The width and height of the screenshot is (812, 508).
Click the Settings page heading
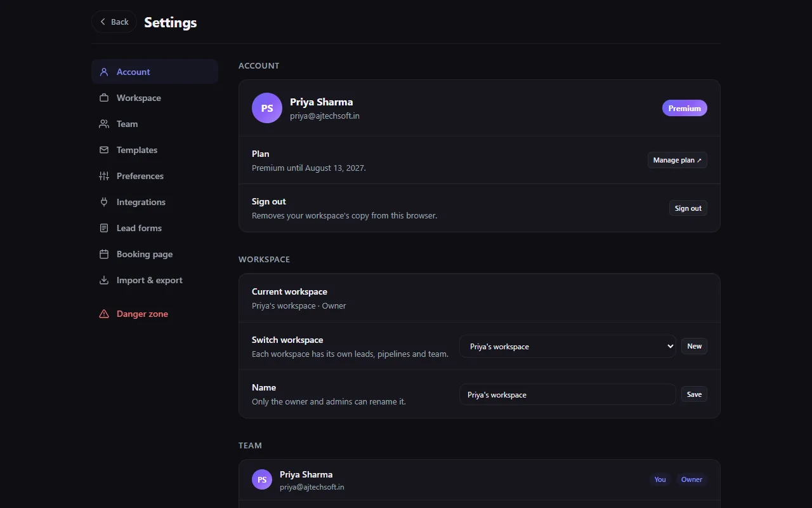tap(171, 22)
